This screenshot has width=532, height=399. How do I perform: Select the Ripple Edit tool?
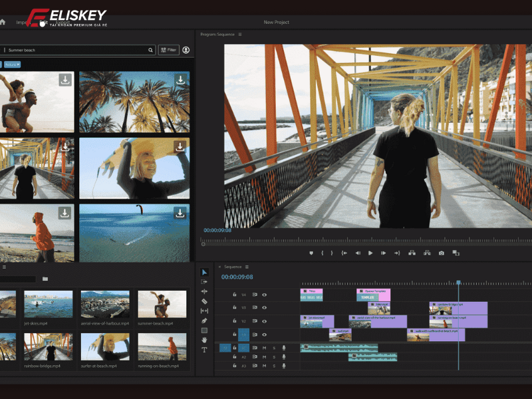(x=204, y=291)
